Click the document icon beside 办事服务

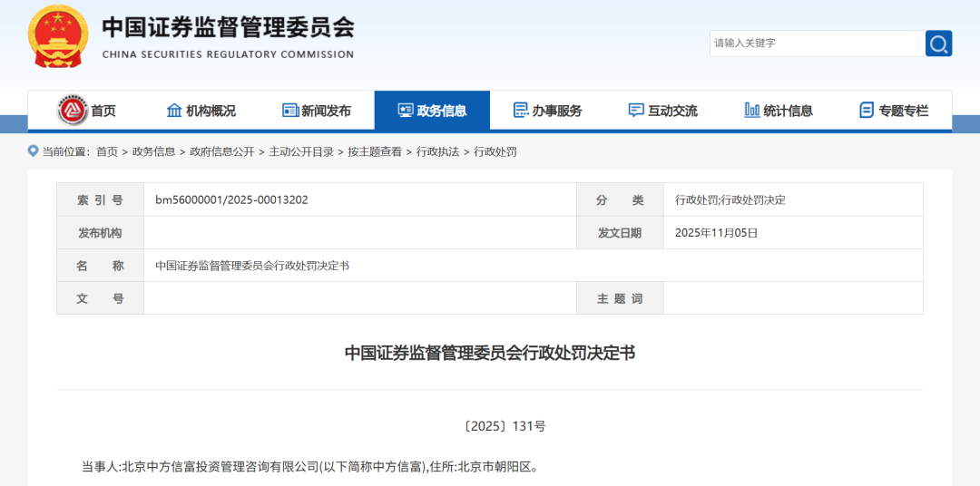[521, 111]
